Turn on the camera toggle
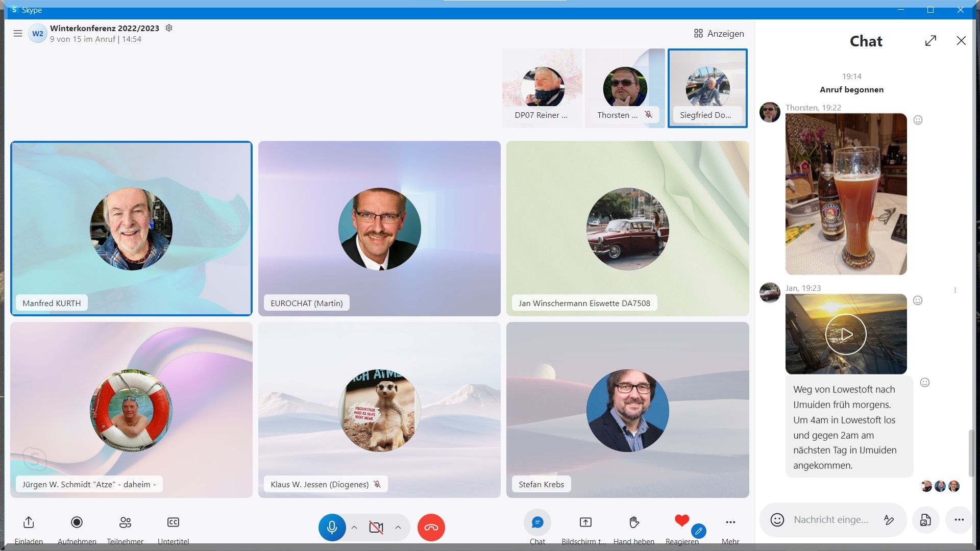 pyautogui.click(x=376, y=528)
